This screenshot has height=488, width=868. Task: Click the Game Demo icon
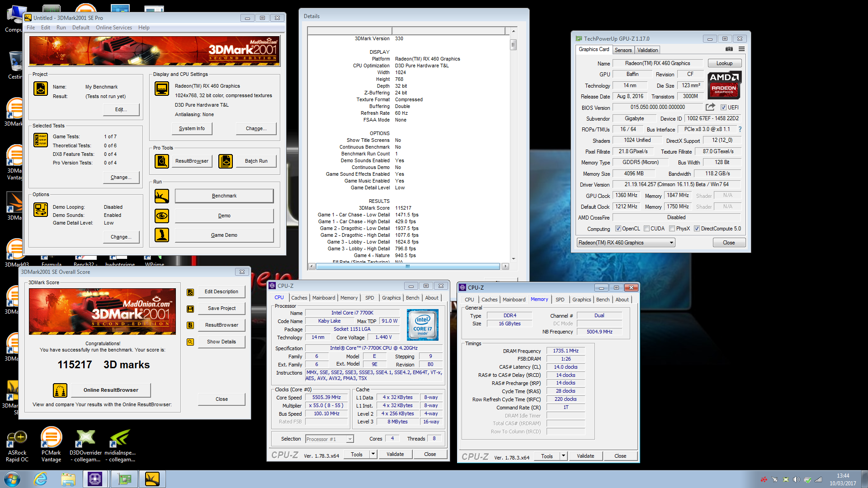point(162,235)
